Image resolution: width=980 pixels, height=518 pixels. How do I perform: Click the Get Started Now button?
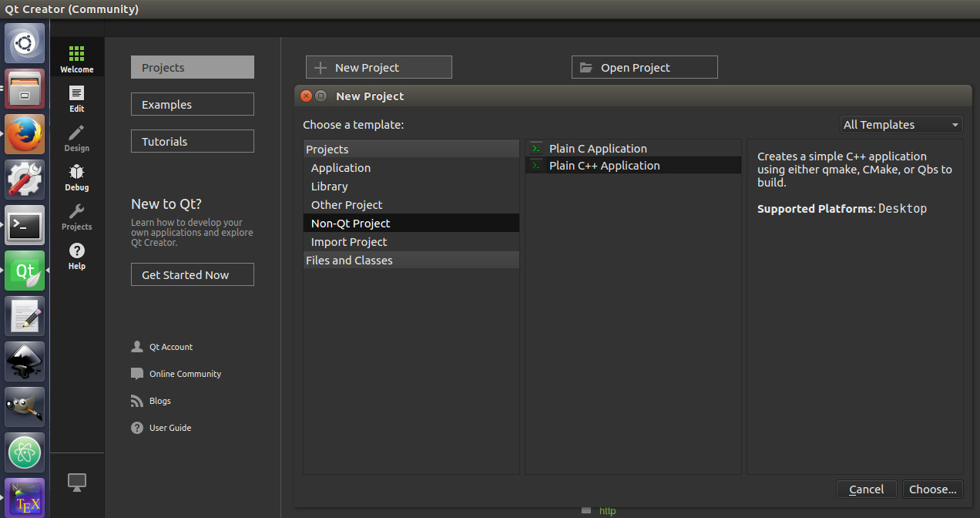pos(192,274)
